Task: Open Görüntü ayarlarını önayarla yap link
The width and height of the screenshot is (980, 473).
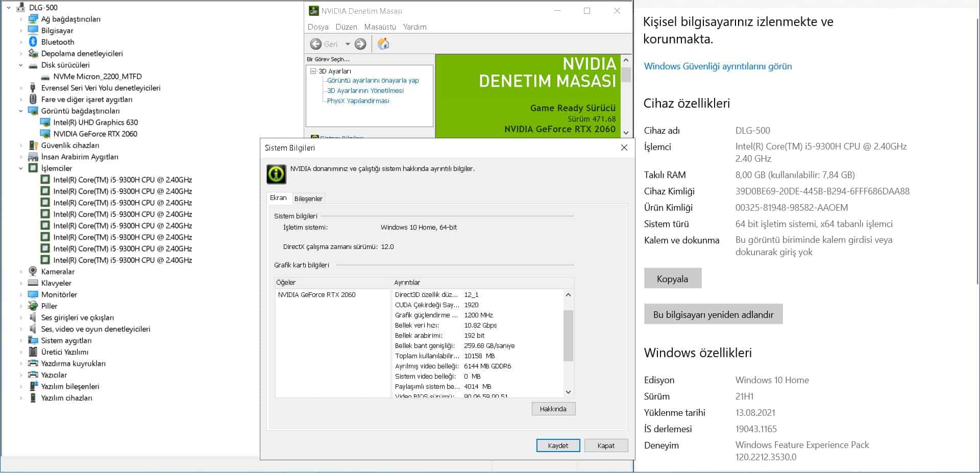Action: coord(373,81)
